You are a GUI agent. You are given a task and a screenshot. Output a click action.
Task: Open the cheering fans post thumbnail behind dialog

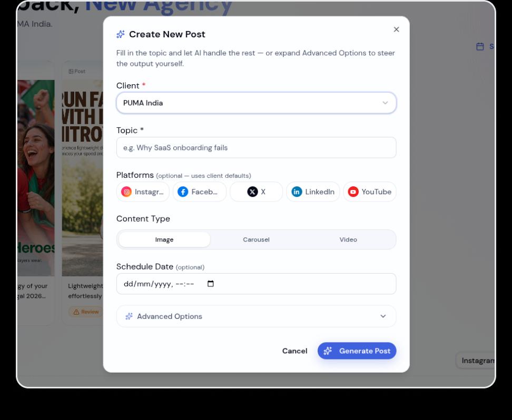(36, 178)
